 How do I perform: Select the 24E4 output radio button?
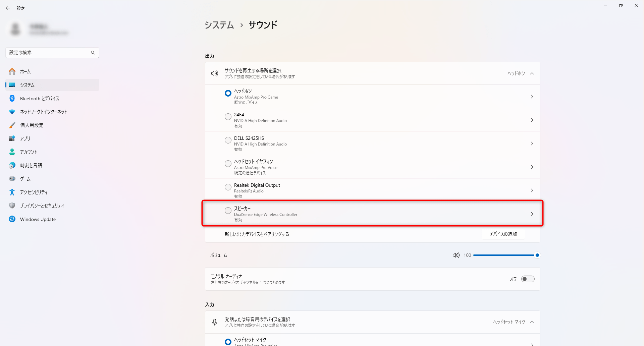pyautogui.click(x=228, y=117)
